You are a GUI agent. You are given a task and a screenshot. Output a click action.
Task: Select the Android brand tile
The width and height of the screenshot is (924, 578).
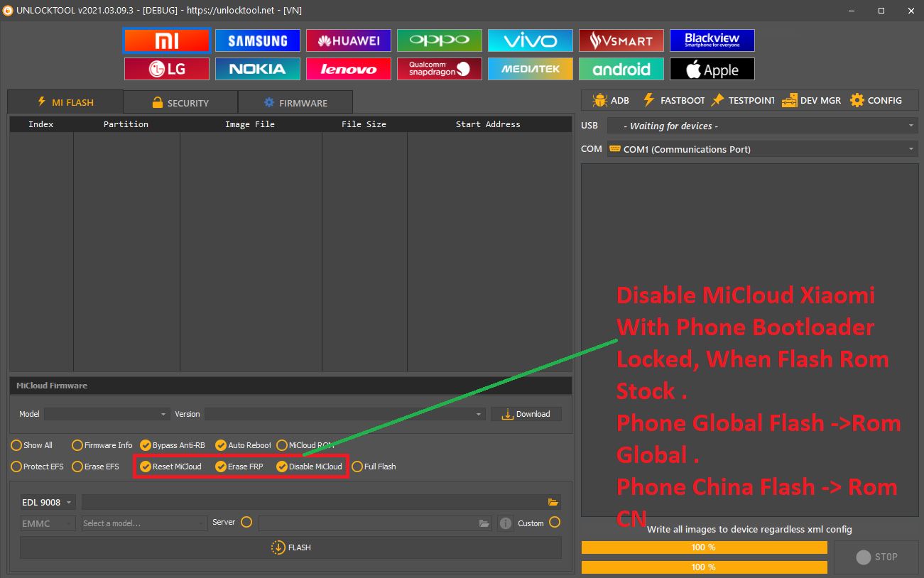click(621, 69)
